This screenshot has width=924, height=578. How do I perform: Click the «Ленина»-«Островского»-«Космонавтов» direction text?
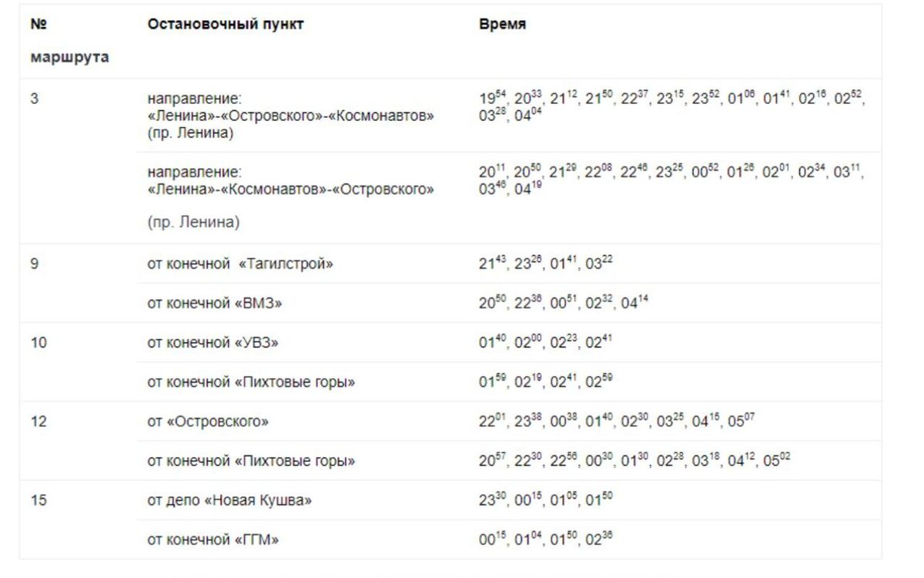click(291, 116)
